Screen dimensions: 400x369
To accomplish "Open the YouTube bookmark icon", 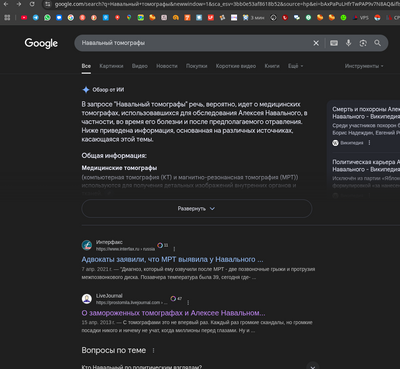I will pyautogui.click(x=24, y=18).
